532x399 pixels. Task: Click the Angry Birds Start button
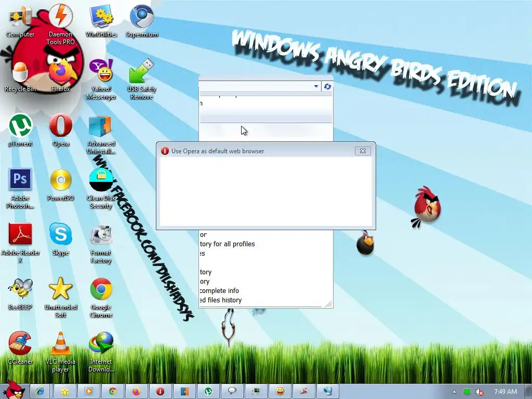(x=14, y=390)
